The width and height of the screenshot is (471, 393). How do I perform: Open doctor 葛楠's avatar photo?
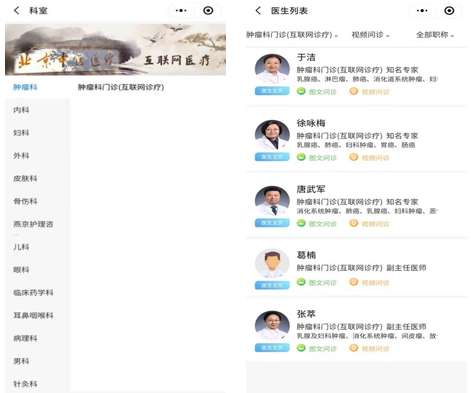pos(272,264)
